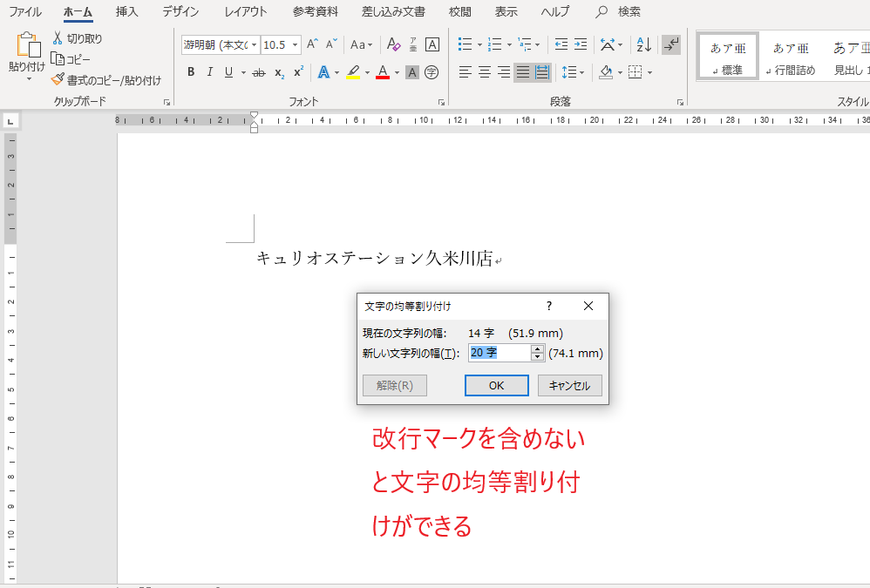Viewport: 870px width, 588px height.
Task: Click the new text width input field
Action: pyautogui.click(x=500, y=353)
